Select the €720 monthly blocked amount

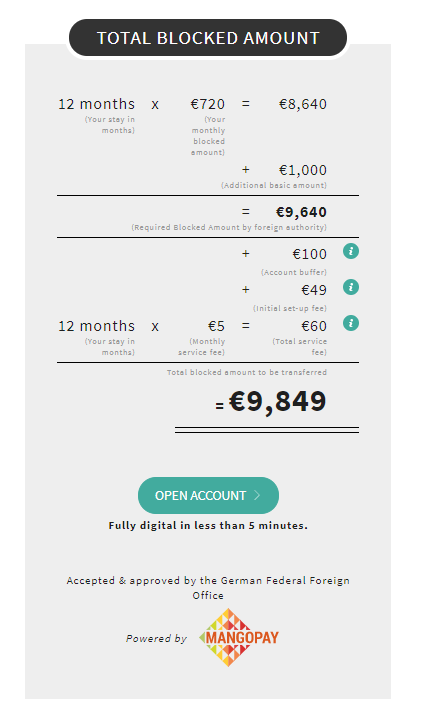pyautogui.click(x=208, y=104)
